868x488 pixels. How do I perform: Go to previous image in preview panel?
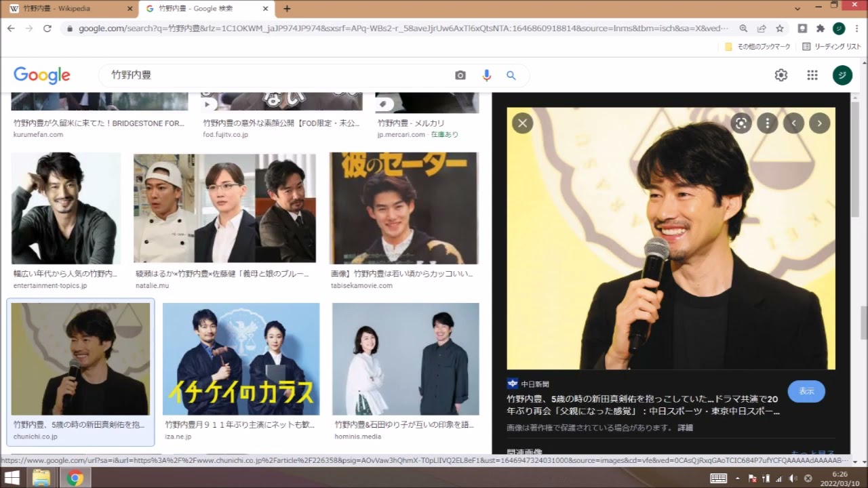tap(793, 123)
